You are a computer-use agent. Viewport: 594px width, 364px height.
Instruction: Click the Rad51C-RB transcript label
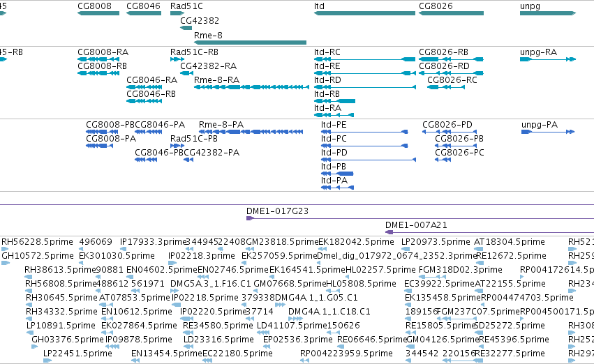[194, 52]
